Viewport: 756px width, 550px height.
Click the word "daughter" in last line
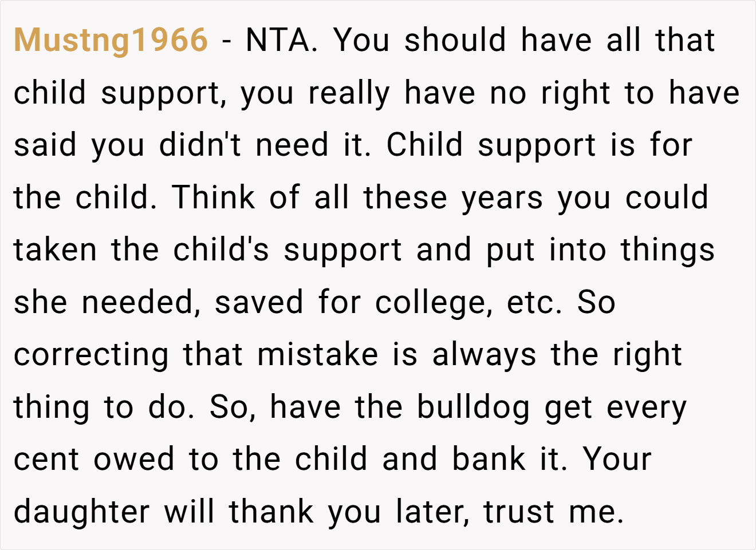[81, 512]
